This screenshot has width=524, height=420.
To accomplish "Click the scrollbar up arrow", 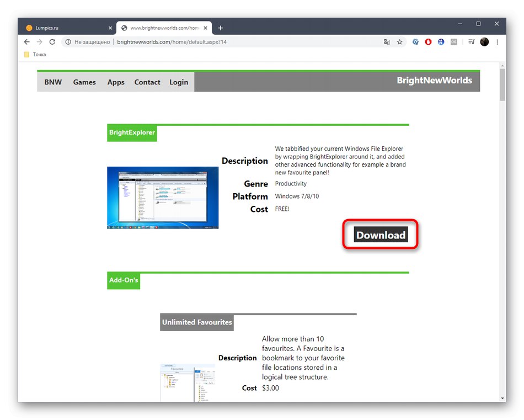I will tap(502, 66).
